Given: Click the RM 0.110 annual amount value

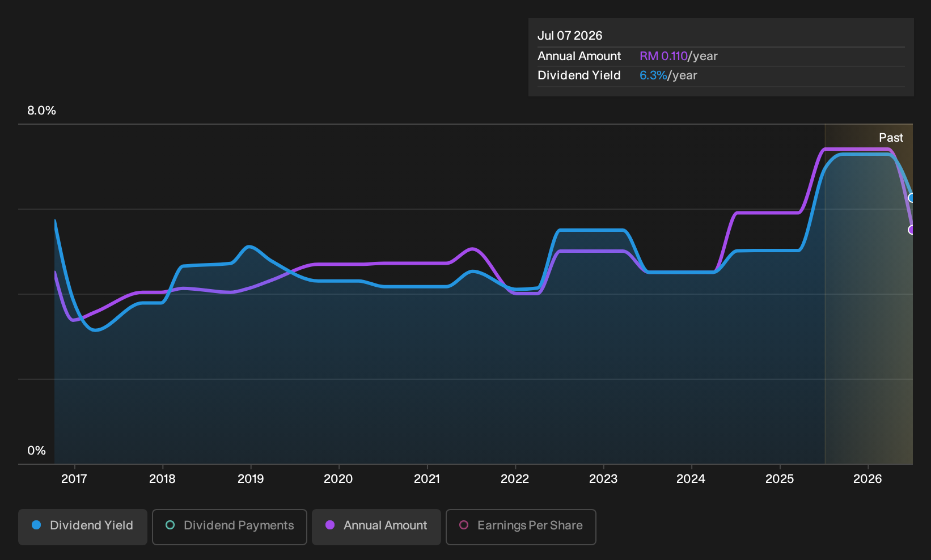Looking at the screenshot, I should (663, 56).
